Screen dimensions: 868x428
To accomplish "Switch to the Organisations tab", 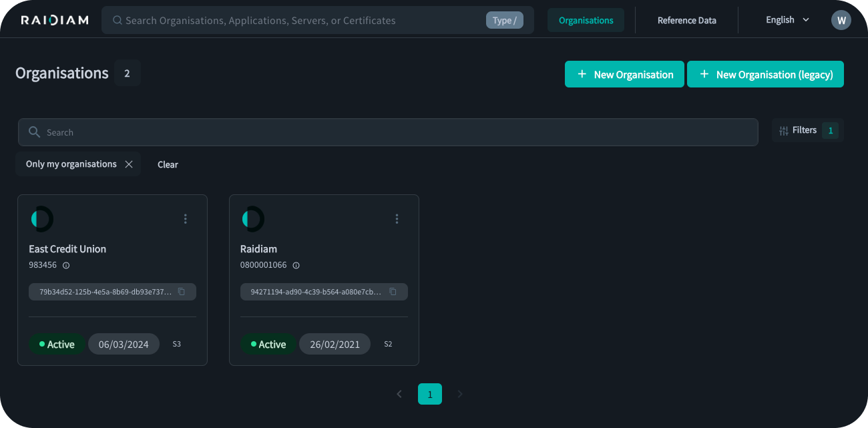I will pos(586,20).
